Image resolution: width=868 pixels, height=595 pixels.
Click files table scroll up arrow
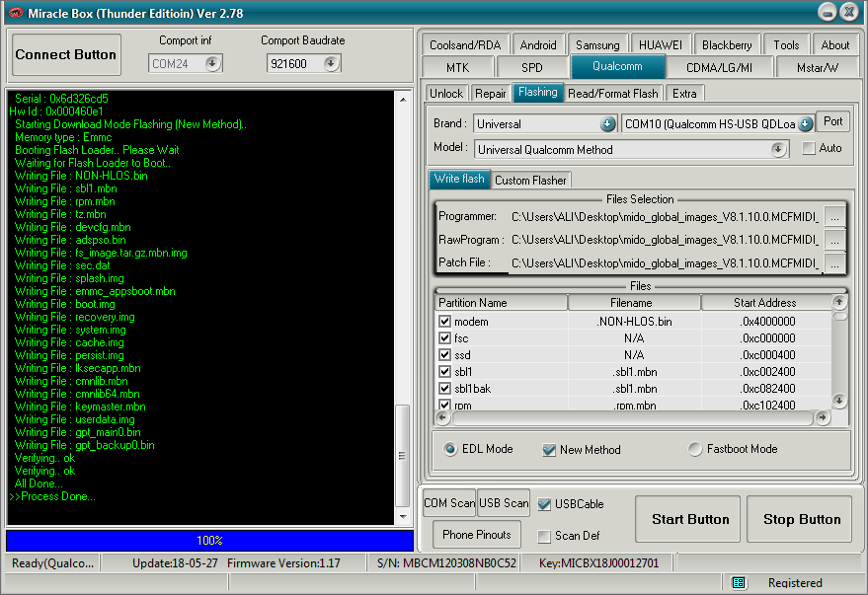click(839, 302)
